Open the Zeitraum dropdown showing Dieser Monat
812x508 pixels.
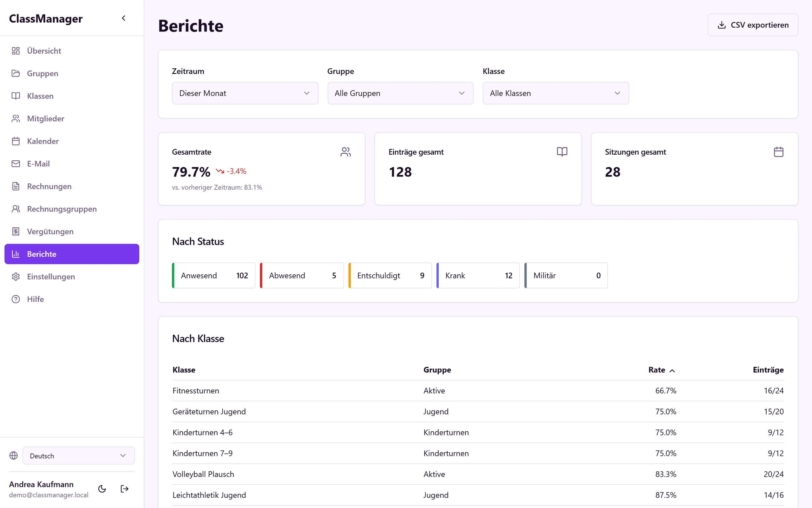pyautogui.click(x=245, y=93)
